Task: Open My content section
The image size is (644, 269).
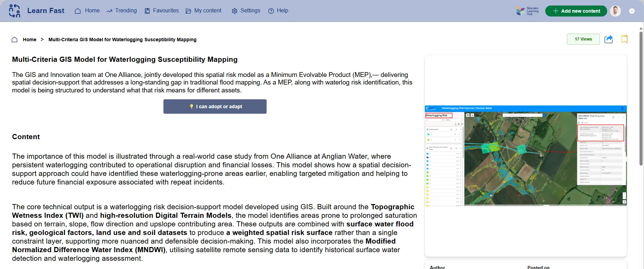Action: point(204,11)
